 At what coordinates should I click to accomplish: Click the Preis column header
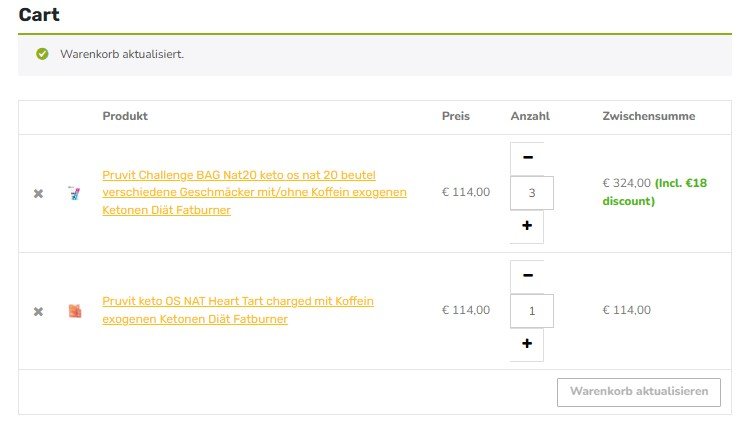pos(456,117)
